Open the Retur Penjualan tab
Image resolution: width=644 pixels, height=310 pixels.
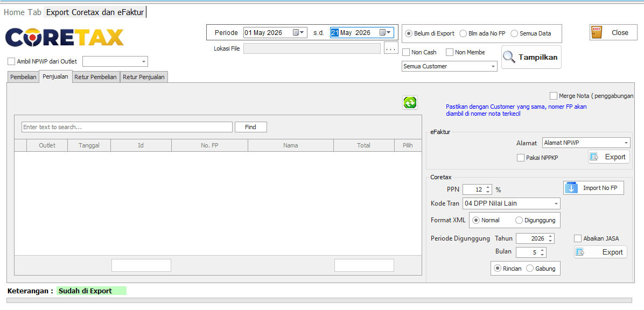pos(144,77)
